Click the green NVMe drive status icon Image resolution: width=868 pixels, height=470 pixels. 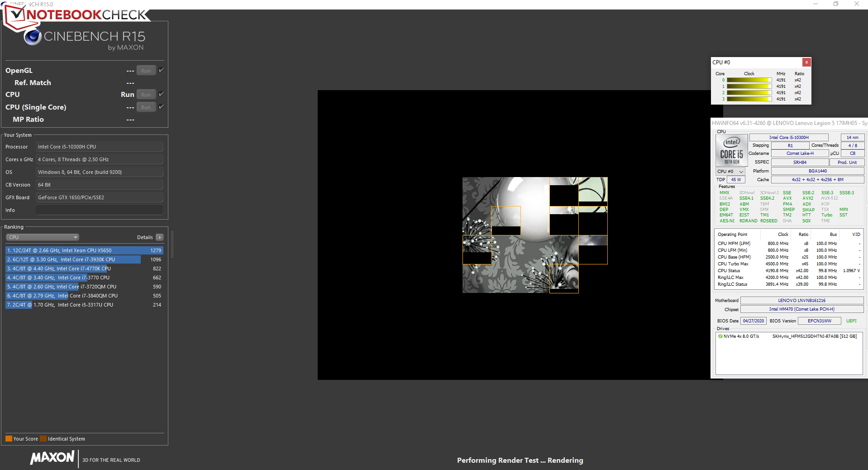[x=720, y=336]
